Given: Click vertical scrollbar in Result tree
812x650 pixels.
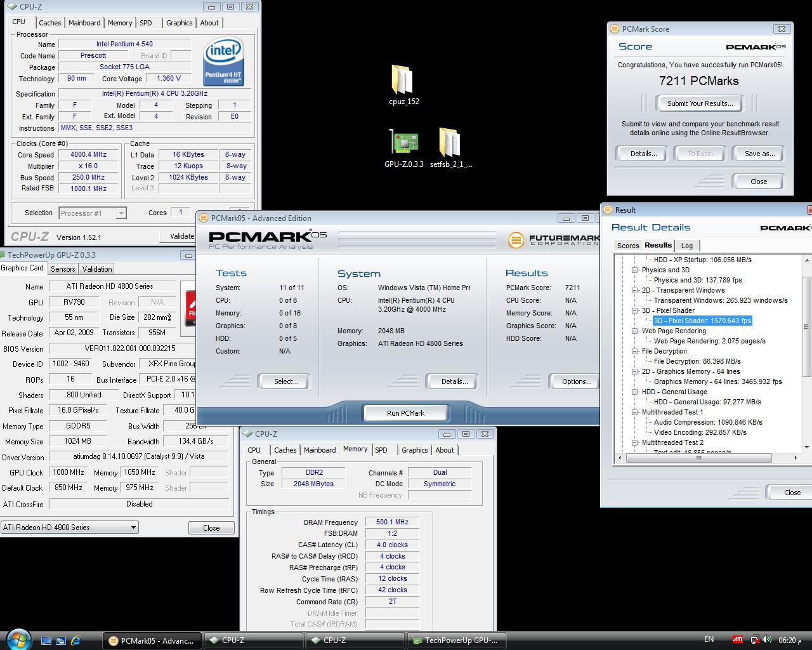Looking at the screenshot, I should click(x=807, y=326).
